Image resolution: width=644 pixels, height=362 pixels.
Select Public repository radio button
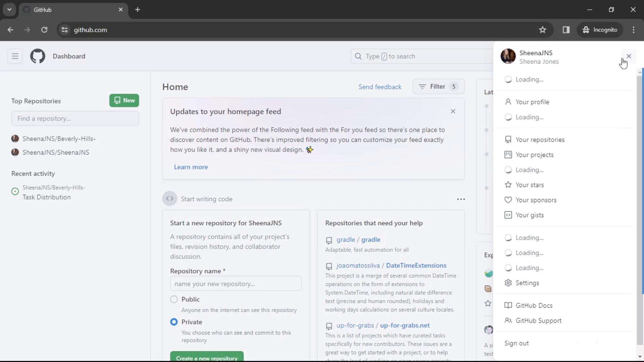click(x=174, y=299)
